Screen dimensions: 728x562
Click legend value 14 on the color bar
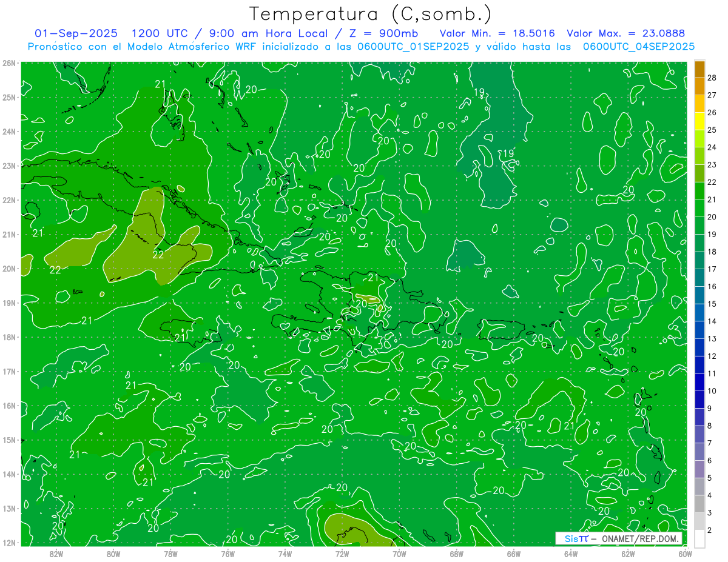pyautogui.click(x=712, y=321)
